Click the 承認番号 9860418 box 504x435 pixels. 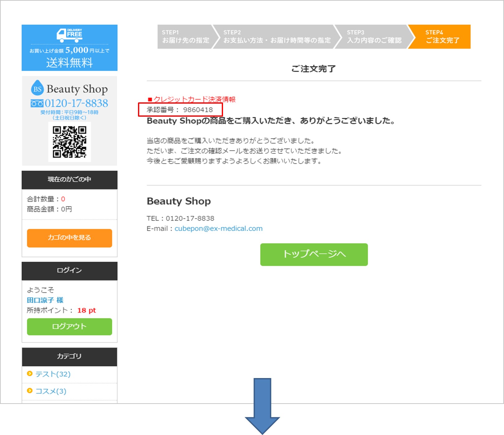tap(180, 110)
